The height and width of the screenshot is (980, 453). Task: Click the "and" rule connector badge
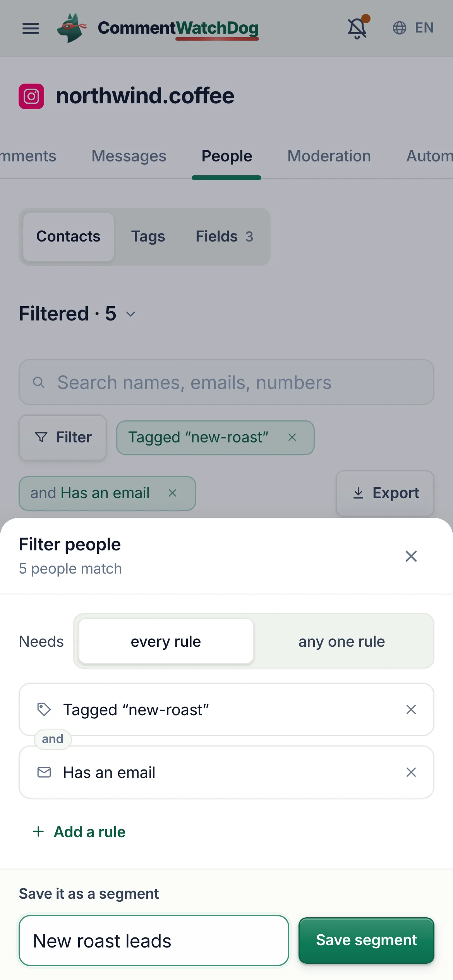53,739
